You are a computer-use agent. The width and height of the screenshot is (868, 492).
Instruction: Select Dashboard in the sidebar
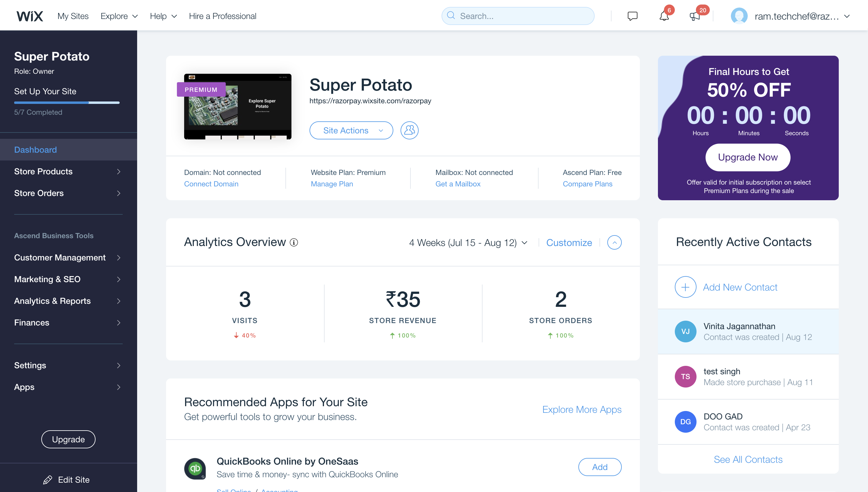pos(68,150)
